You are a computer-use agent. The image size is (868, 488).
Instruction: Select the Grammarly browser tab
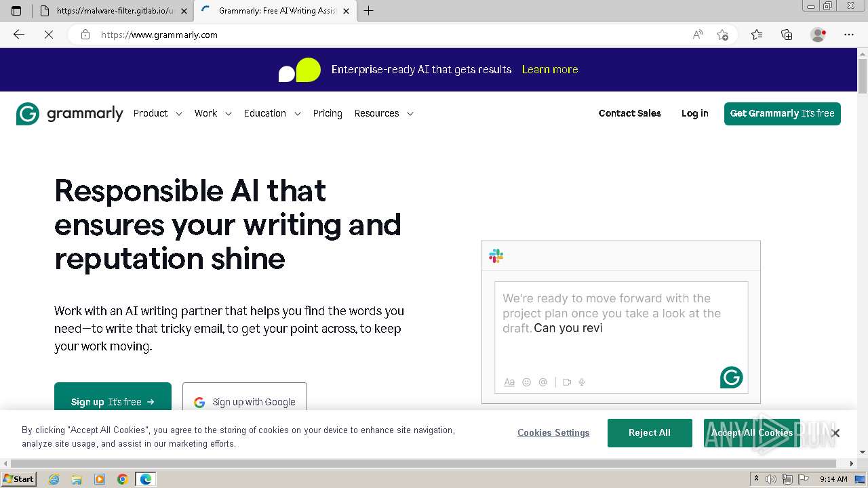tap(275, 11)
